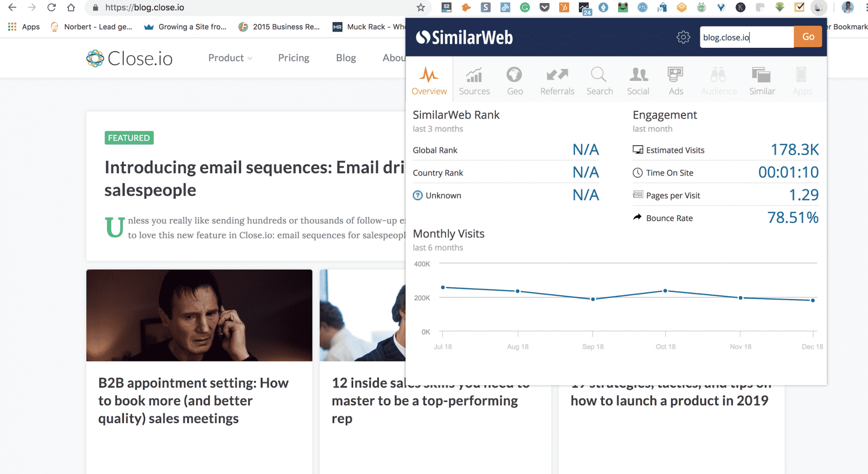Click the Sep 18 chart data point
This screenshot has height=474, width=868.
click(x=593, y=299)
